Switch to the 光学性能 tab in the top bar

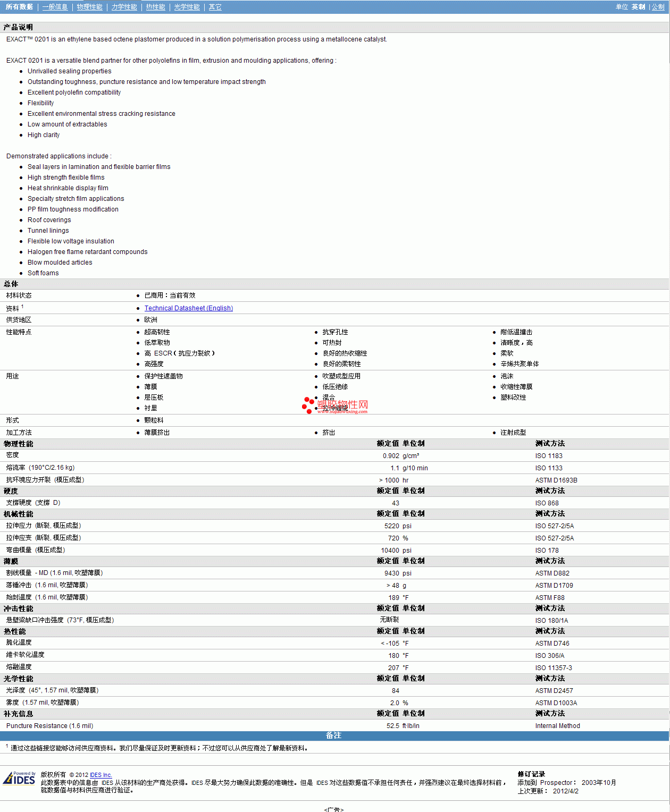click(x=187, y=7)
